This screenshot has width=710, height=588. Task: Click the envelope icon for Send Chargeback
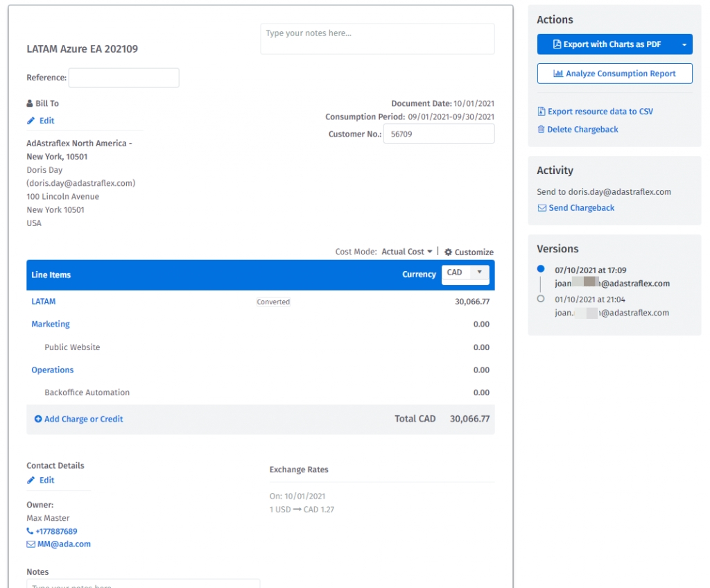point(542,208)
